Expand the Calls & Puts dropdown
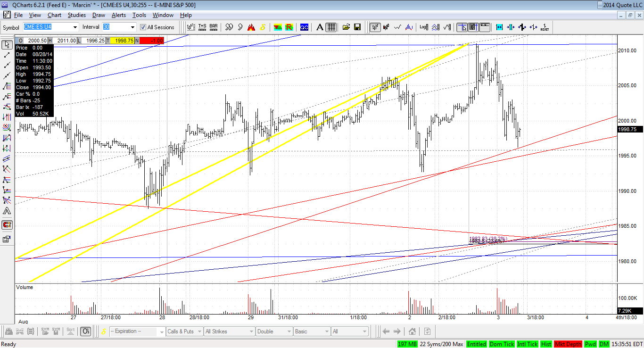The image size is (644, 348). click(x=199, y=331)
